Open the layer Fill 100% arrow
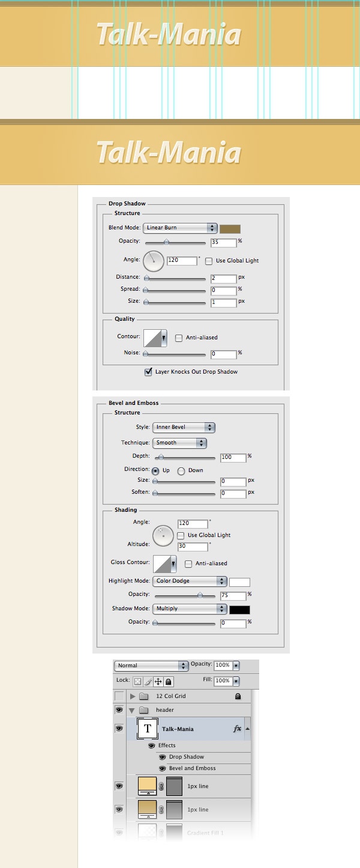 click(x=236, y=681)
